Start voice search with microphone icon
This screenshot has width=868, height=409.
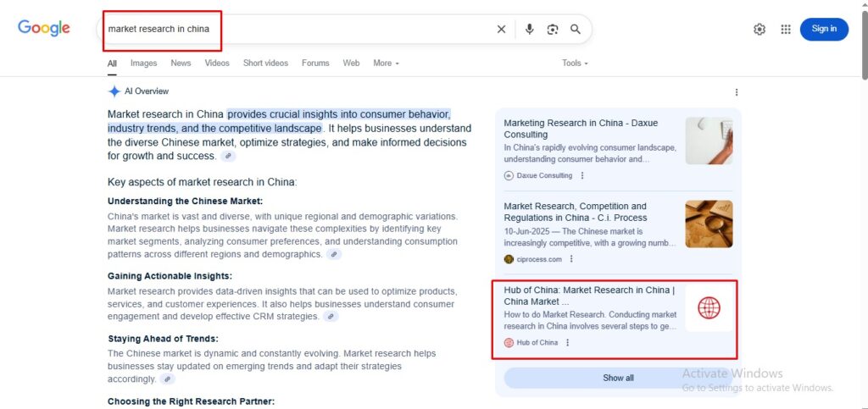tap(529, 30)
